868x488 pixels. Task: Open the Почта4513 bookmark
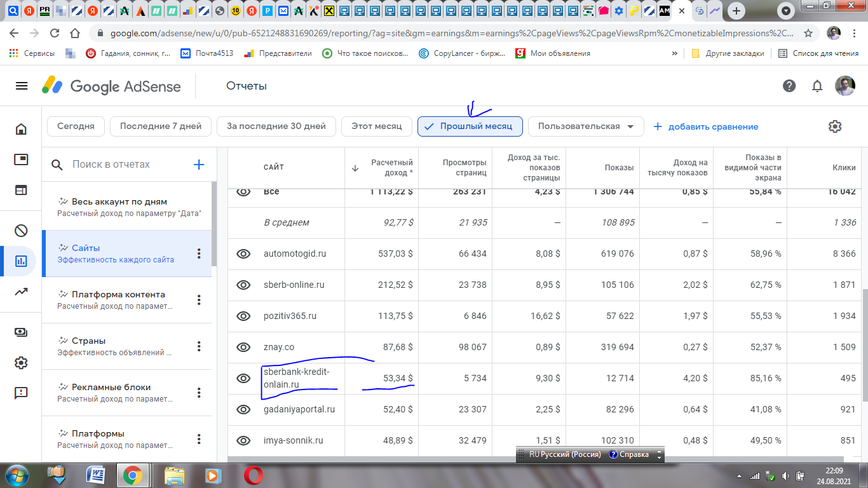pyautogui.click(x=207, y=53)
